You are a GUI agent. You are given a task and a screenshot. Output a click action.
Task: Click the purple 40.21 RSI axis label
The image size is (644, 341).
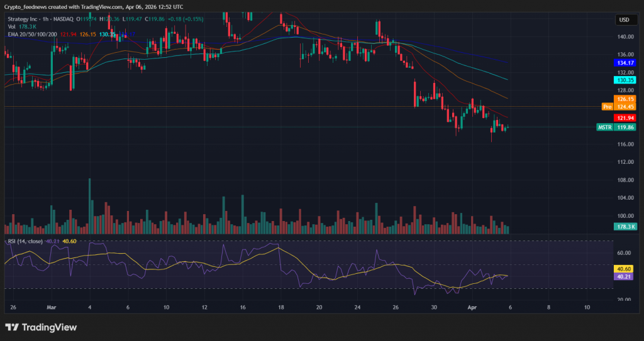[x=624, y=275]
